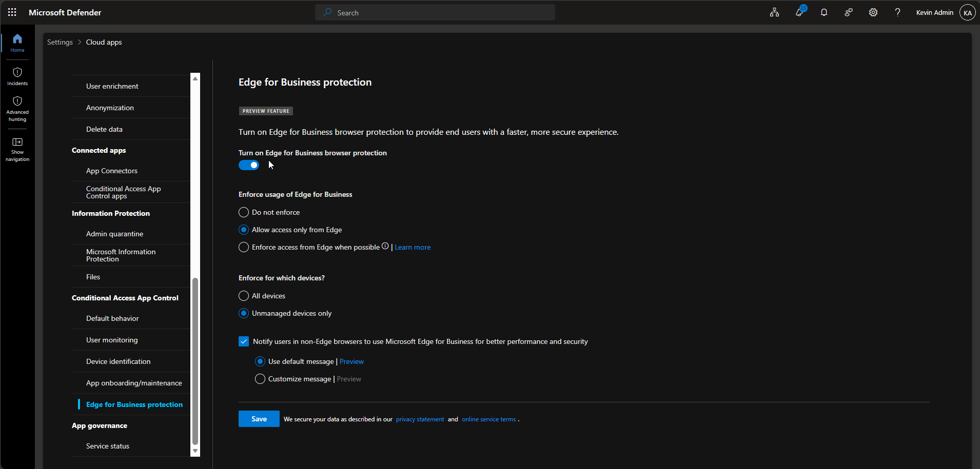Select the All devices radio option

point(244,296)
